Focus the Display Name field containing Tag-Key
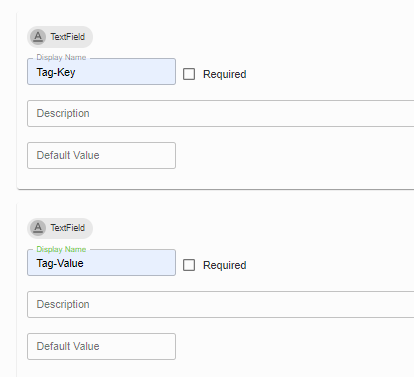This screenshot has width=414, height=377. point(101,72)
